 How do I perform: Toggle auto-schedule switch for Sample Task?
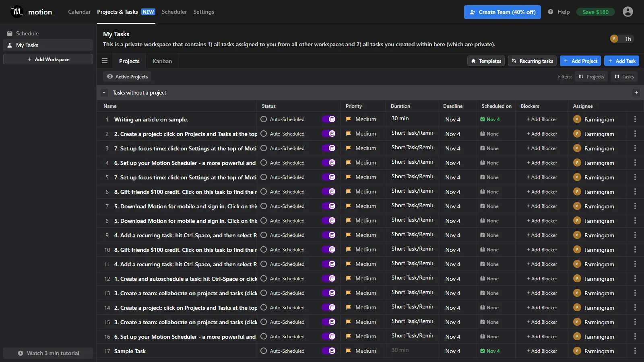click(x=328, y=351)
